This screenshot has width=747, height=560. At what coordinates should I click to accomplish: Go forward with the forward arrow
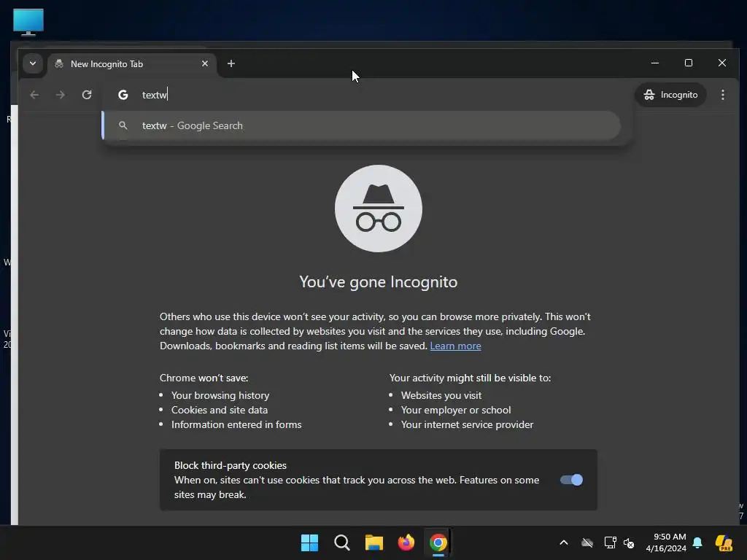(x=60, y=95)
